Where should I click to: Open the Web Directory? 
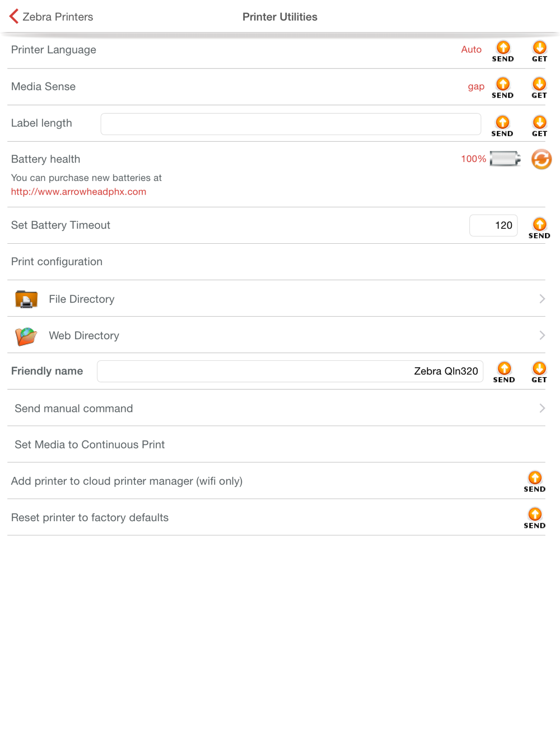(x=276, y=335)
